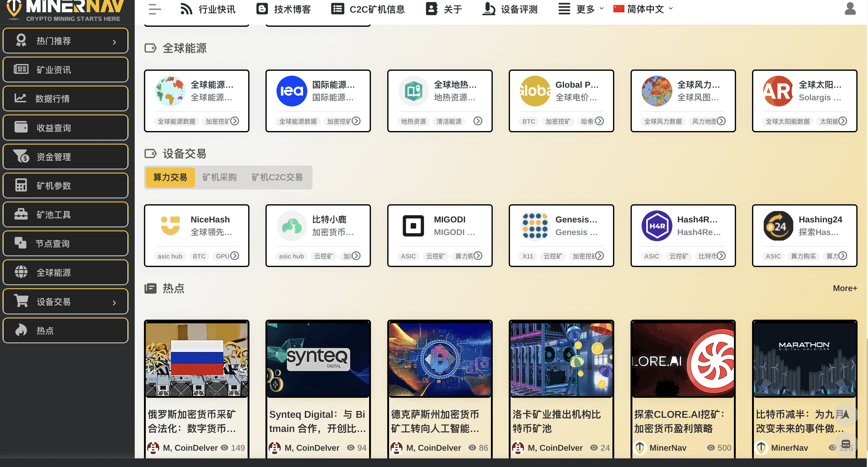The width and height of the screenshot is (868, 467).
Task: Click the 地热资源 tag
Action: pos(413,121)
